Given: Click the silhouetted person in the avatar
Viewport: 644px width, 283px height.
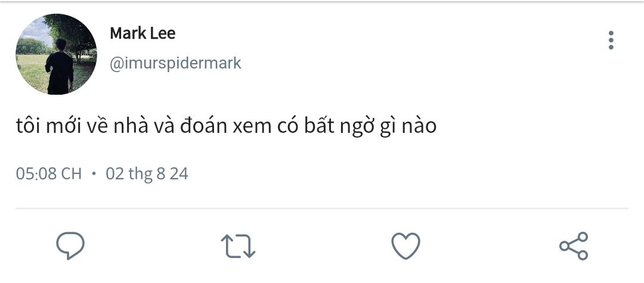Looking at the screenshot, I should (x=60, y=66).
